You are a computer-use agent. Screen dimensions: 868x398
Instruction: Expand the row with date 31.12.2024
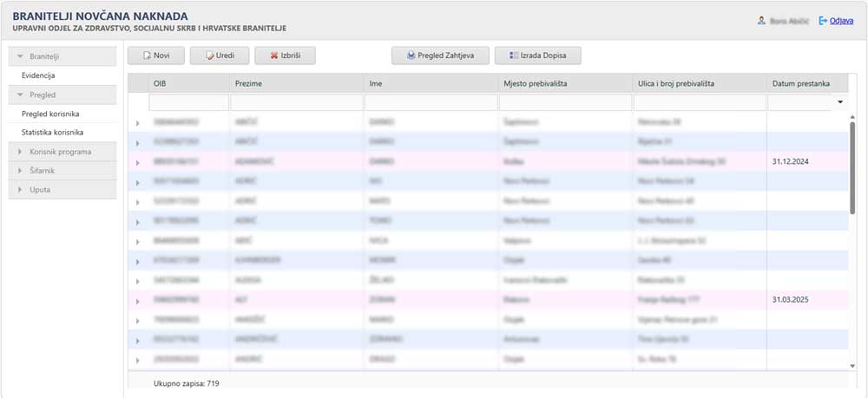(x=137, y=161)
